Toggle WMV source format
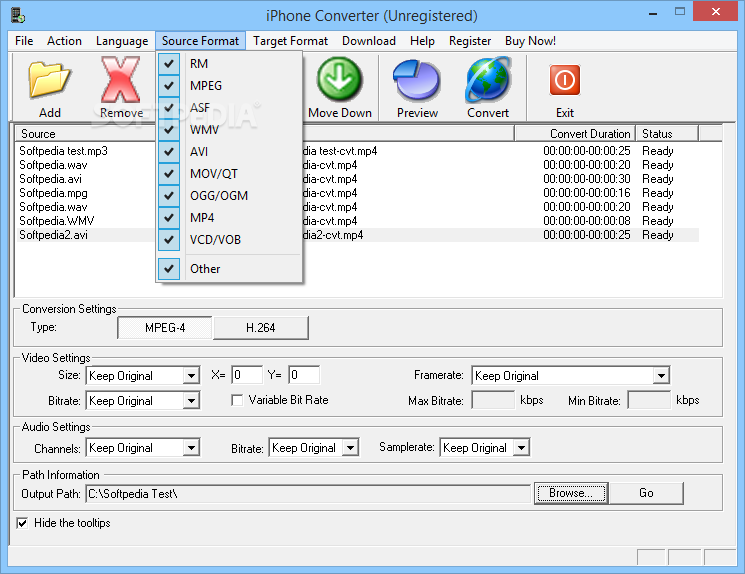Screen dimensions: 745x574 click(x=230, y=130)
